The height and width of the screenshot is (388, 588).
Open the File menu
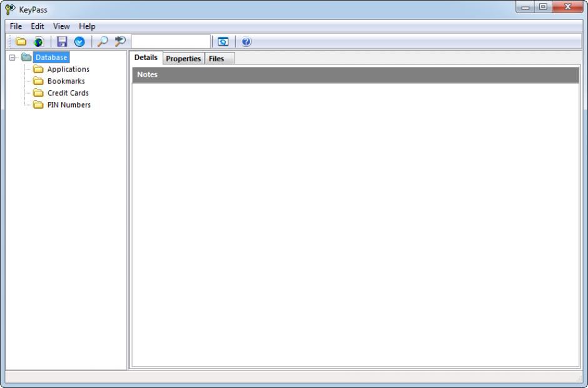16,26
